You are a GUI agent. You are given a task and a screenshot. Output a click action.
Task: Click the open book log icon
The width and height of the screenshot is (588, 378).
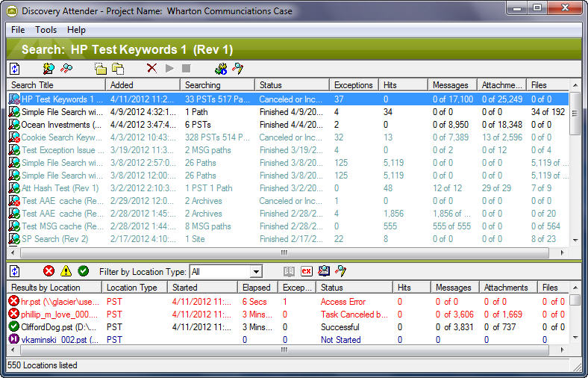[x=290, y=271]
